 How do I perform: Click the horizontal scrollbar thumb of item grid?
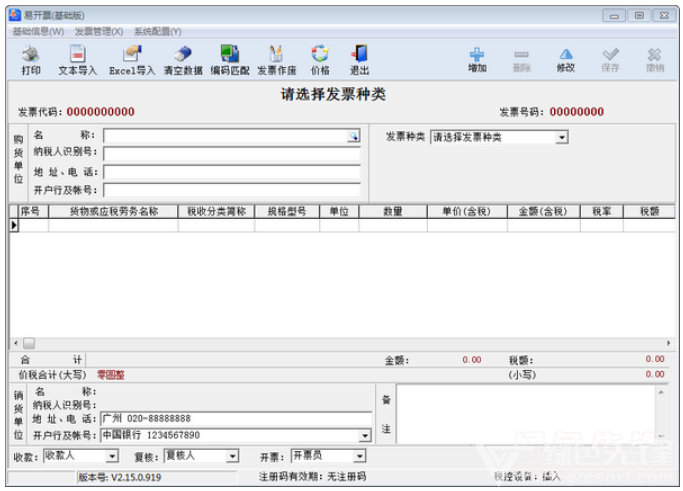pos(29,343)
